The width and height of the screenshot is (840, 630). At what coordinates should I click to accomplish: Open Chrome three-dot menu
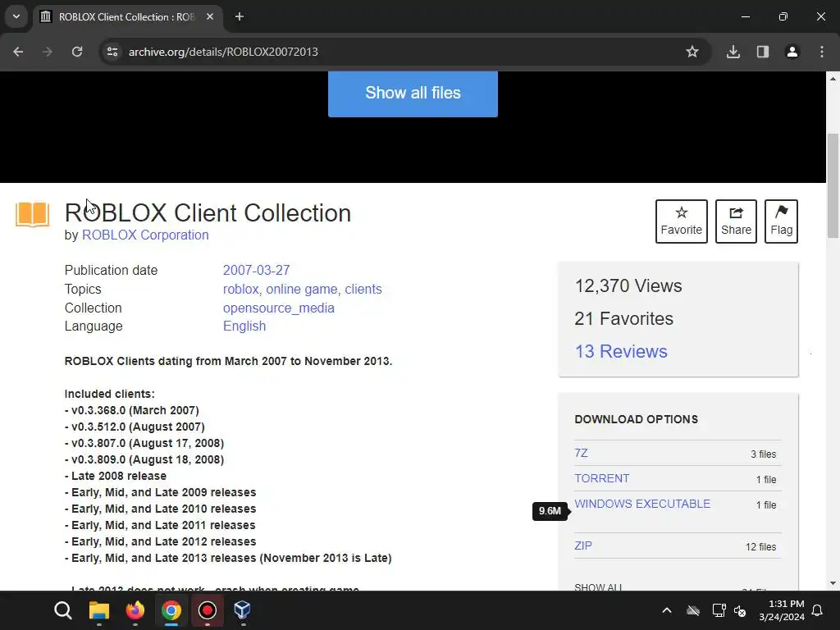(x=822, y=52)
